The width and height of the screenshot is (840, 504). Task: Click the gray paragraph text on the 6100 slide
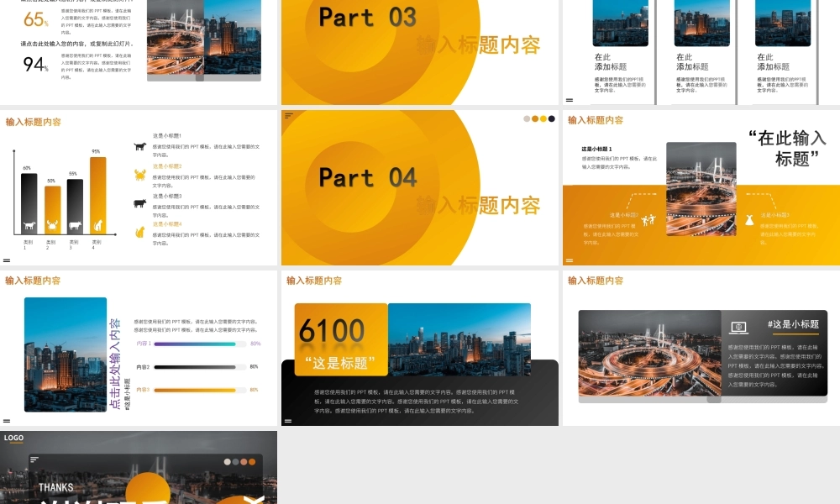417,402
